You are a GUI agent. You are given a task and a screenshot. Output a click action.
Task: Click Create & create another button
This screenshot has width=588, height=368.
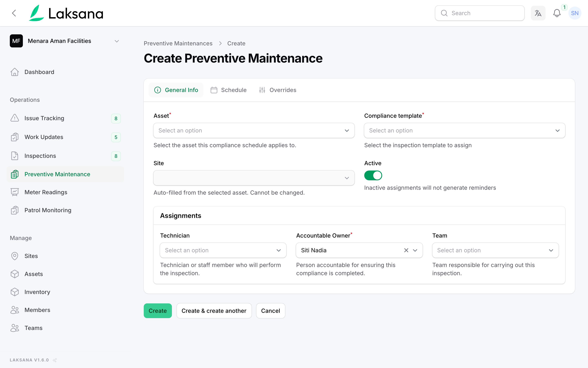214,311
